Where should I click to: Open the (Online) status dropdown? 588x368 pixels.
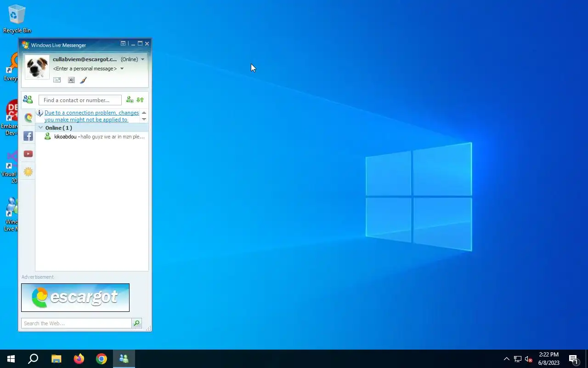tap(133, 59)
